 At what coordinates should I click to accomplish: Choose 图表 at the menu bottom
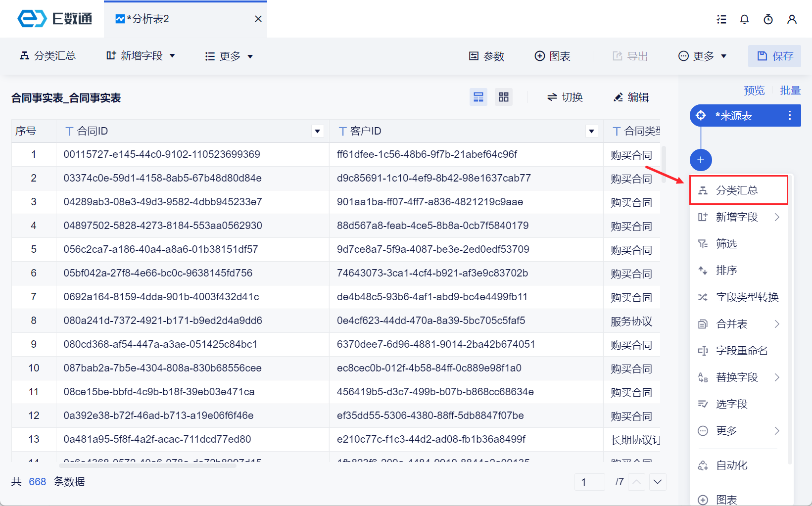click(x=738, y=499)
